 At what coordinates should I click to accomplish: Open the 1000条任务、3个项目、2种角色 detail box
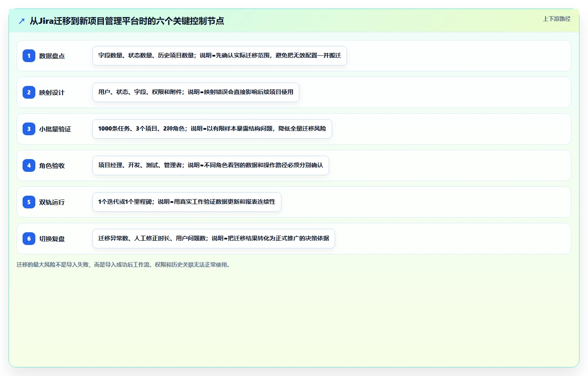click(x=212, y=129)
